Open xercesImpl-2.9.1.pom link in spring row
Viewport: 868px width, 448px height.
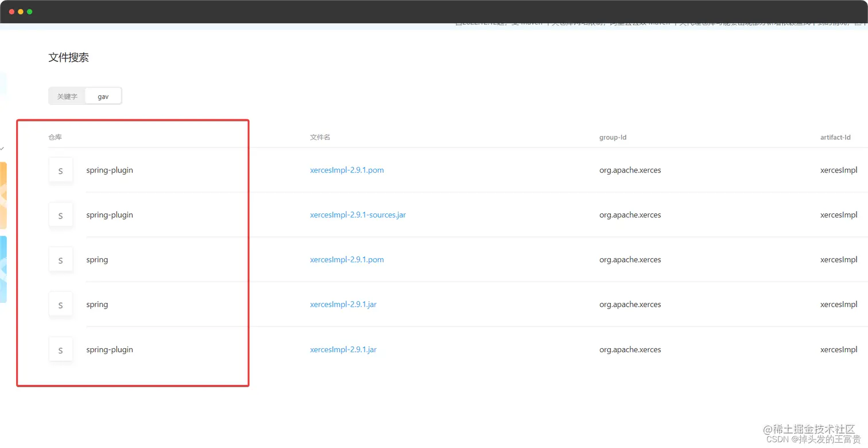[347, 260]
